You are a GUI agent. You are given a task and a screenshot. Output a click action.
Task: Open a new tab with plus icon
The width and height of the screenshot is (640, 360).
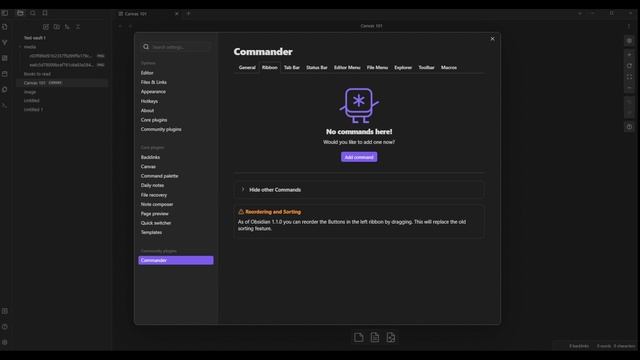188,13
